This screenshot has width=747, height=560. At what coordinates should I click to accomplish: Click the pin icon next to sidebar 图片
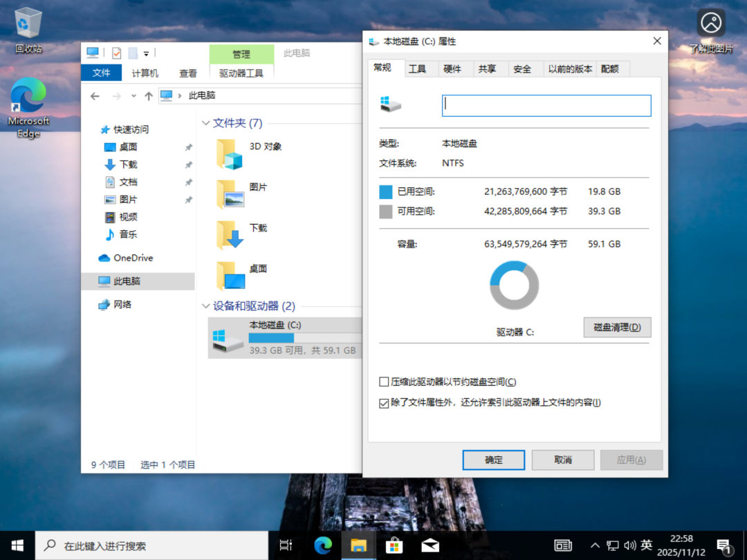tap(189, 200)
